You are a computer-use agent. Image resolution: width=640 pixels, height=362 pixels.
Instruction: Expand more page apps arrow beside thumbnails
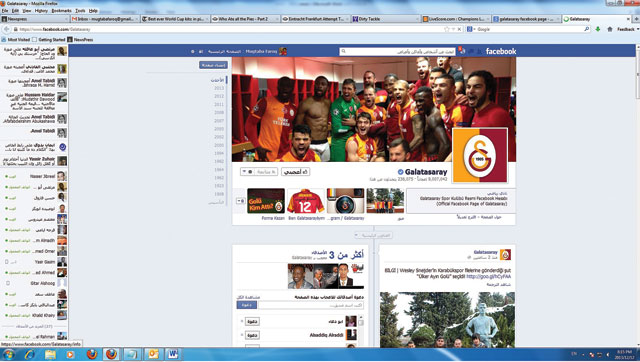tap(240, 201)
